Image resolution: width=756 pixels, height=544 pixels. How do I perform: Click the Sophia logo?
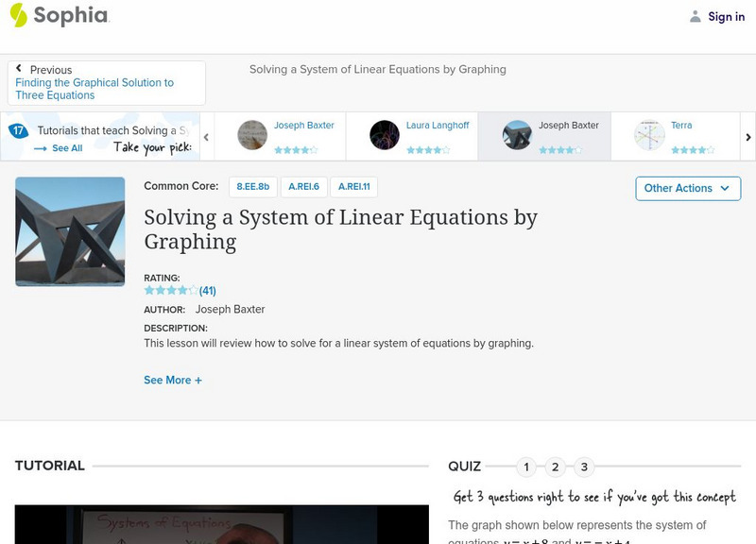tap(60, 15)
